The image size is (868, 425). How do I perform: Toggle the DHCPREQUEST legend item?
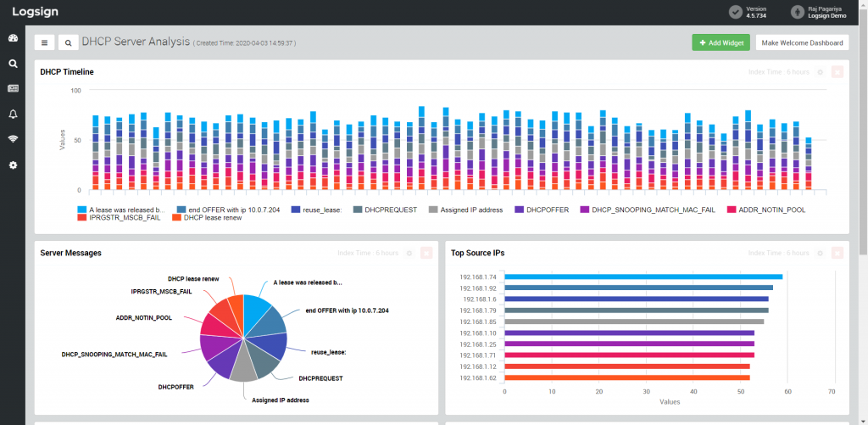pos(385,210)
